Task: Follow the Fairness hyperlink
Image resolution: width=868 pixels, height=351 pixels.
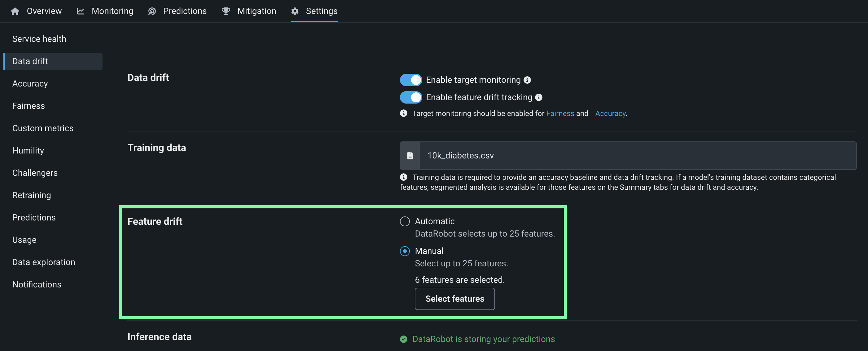Action: click(x=560, y=113)
